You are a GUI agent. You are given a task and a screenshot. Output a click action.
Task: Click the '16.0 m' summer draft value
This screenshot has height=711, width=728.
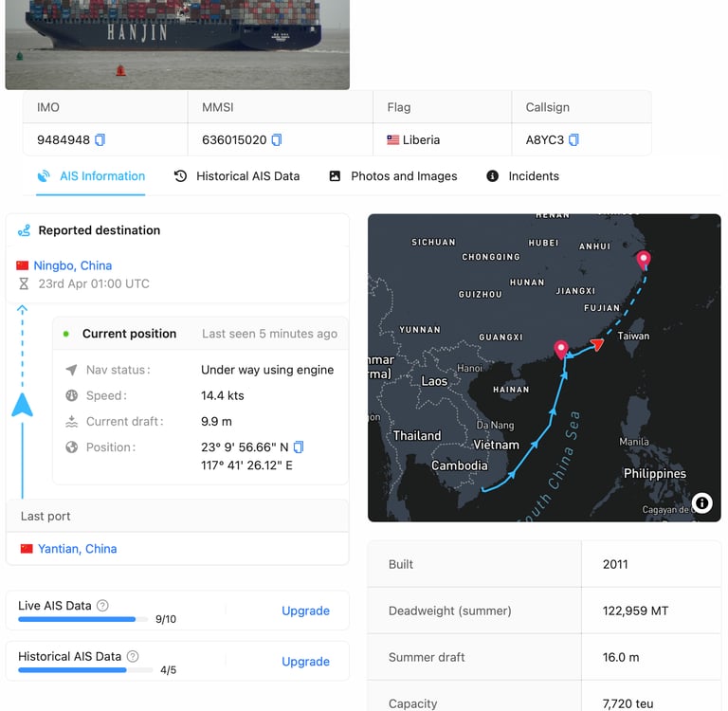(621, 657)
